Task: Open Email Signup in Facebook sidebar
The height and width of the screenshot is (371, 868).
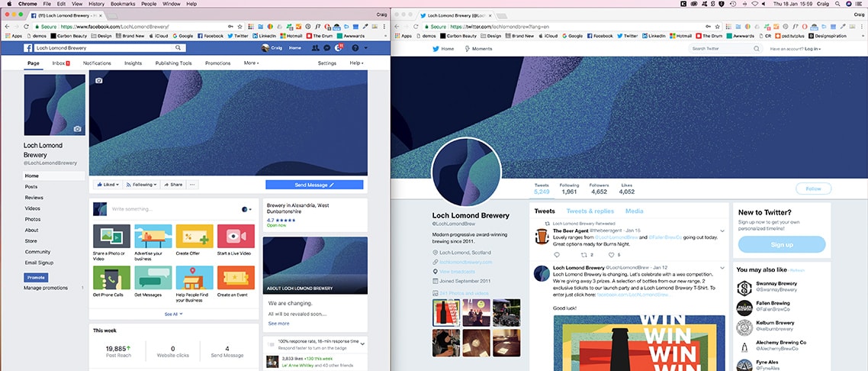Action: [x=39, y=263]
